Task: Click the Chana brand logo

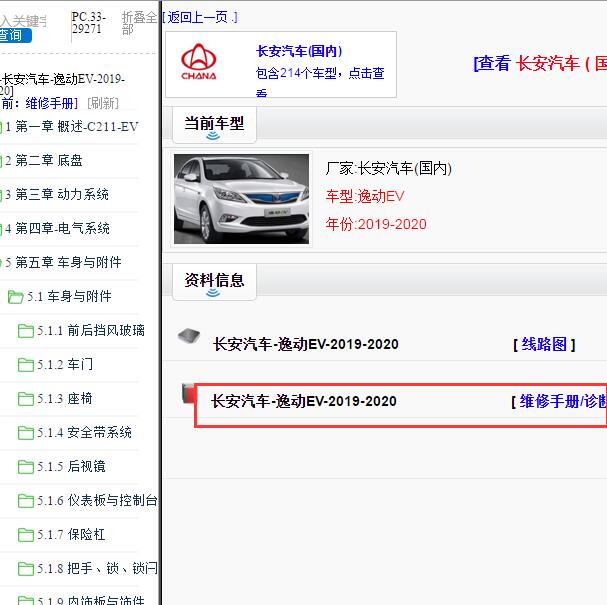Action: (x=199, y=61)
